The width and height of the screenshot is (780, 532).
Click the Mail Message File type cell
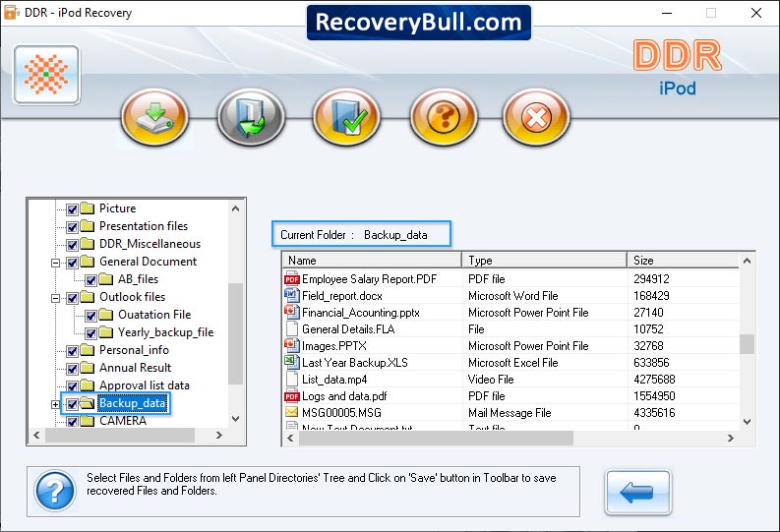[x=510, y=413]
